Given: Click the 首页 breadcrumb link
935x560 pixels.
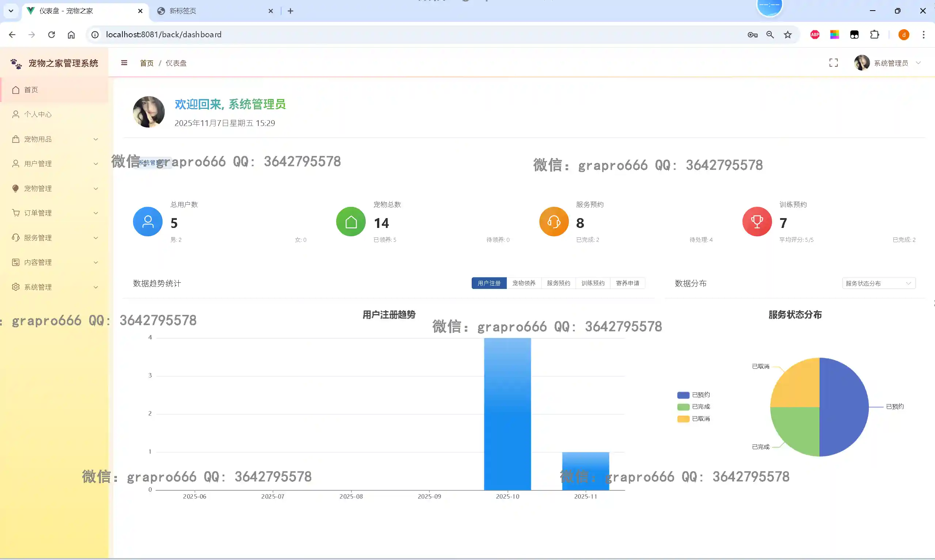Looking at the screenshot, I should [147, 63].
